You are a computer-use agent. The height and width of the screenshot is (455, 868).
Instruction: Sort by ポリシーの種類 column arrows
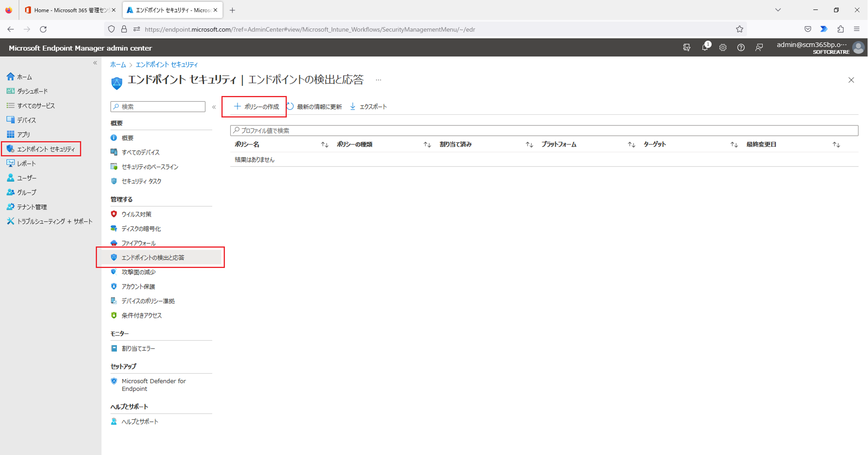427,145
